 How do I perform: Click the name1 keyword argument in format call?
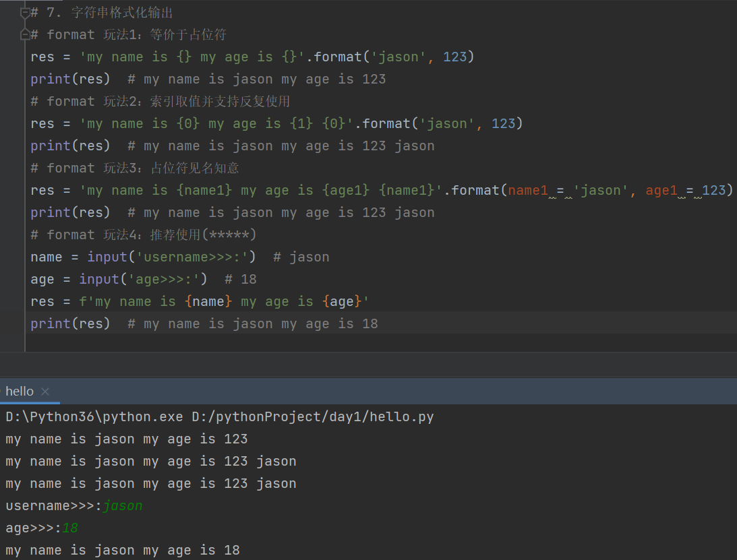[528, 190]
